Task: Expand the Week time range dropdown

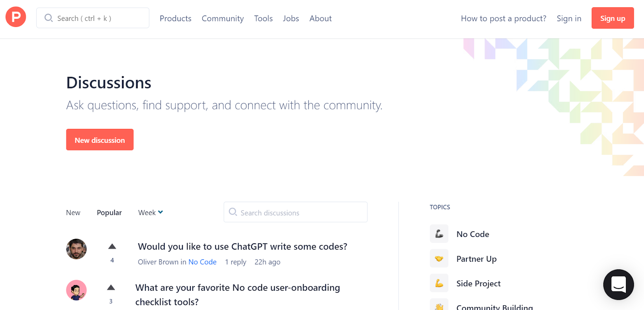Action: pyautogui.click(x=151, y=213)
